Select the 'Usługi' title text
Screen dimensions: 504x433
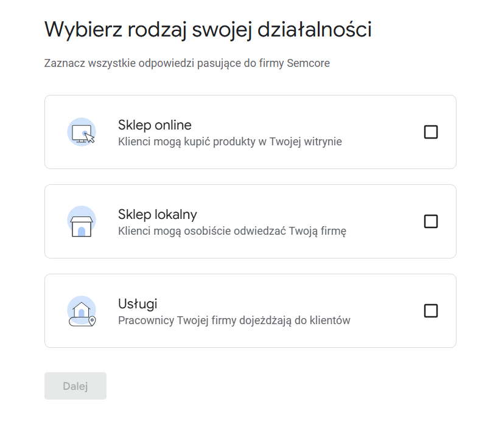point(138,304)
